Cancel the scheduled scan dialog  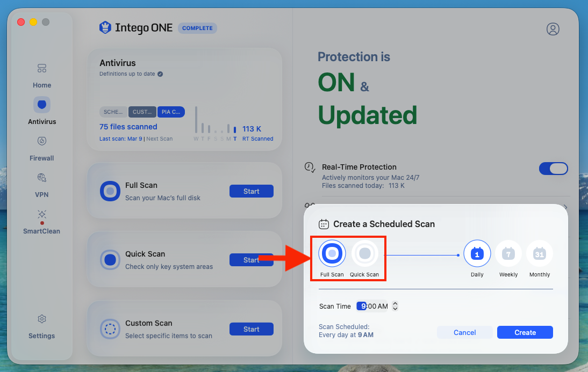464,332
